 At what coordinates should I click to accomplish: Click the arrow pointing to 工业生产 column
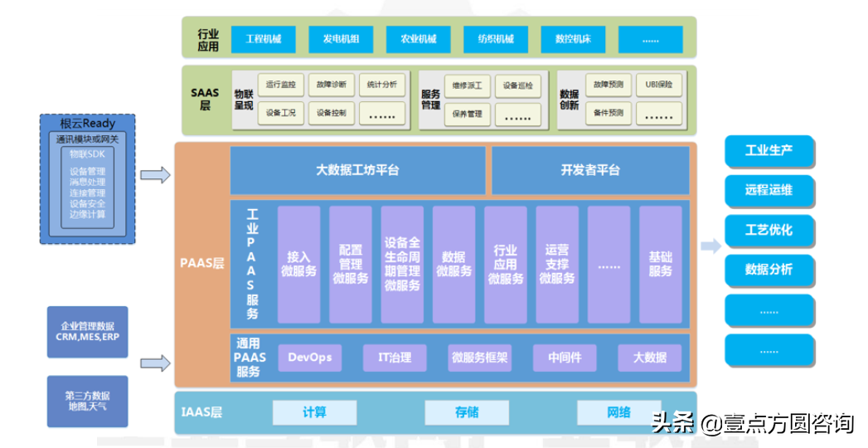710,246
